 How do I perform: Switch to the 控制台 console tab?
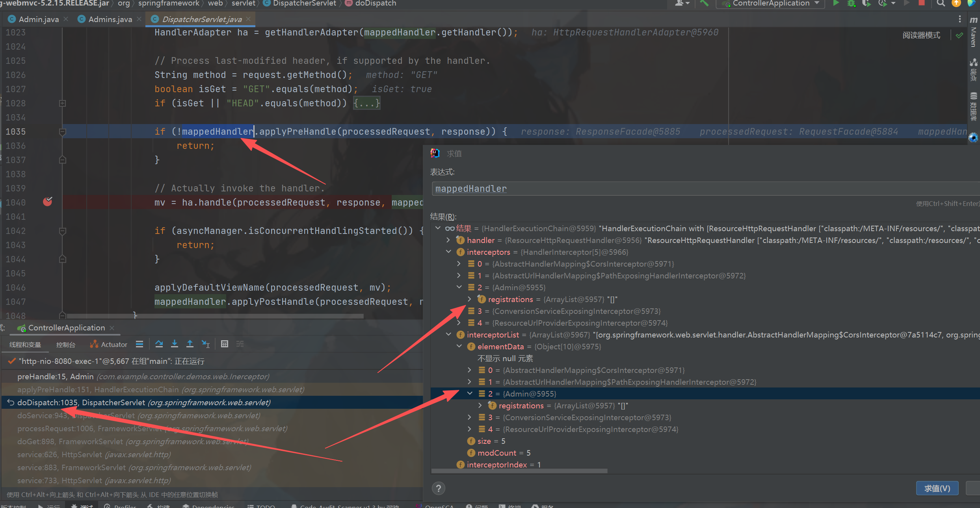tap(65, 345)
